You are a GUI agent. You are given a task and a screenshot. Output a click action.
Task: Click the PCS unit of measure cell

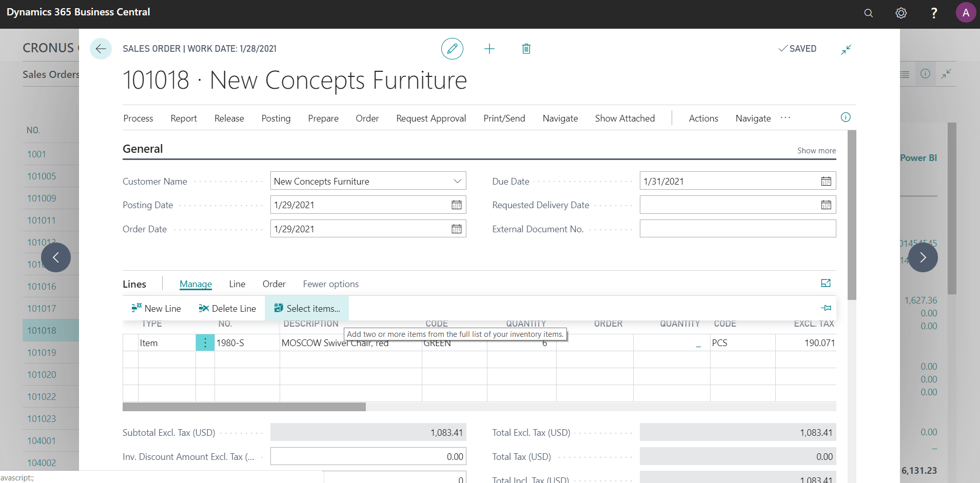pyautogui.click(x=742, y=343)
